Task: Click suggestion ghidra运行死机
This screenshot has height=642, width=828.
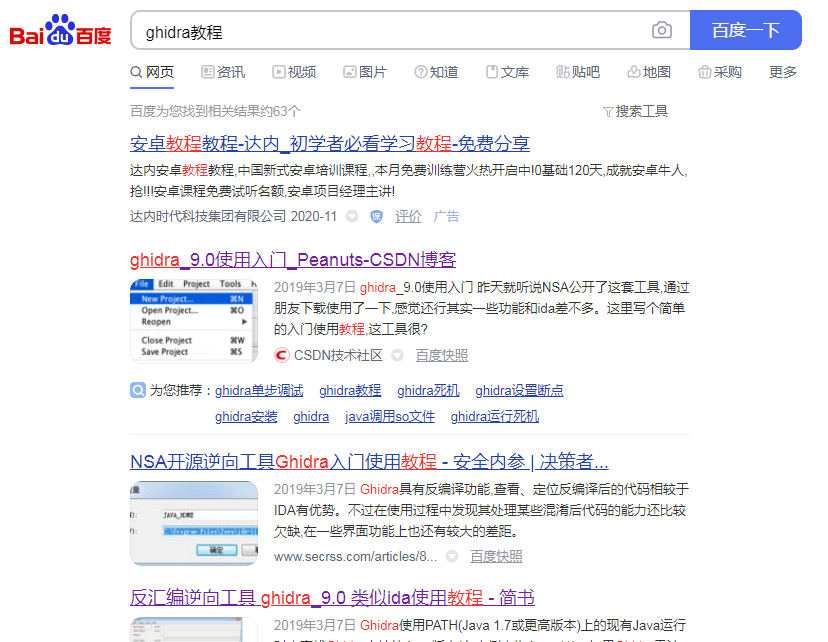Action: [x=495, y=417]
